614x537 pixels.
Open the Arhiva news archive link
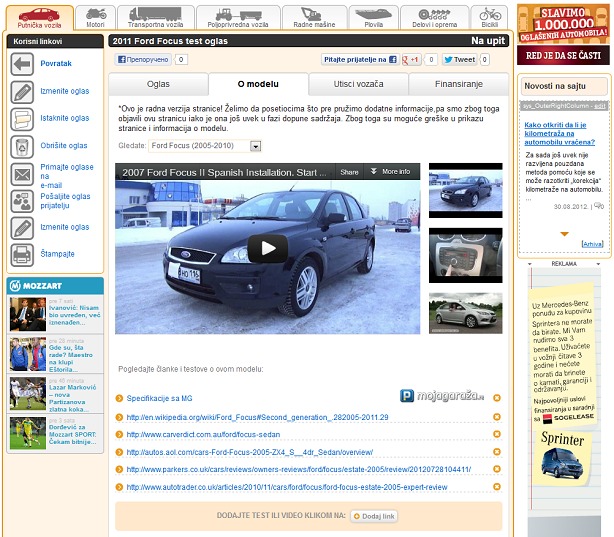point(592,244)
